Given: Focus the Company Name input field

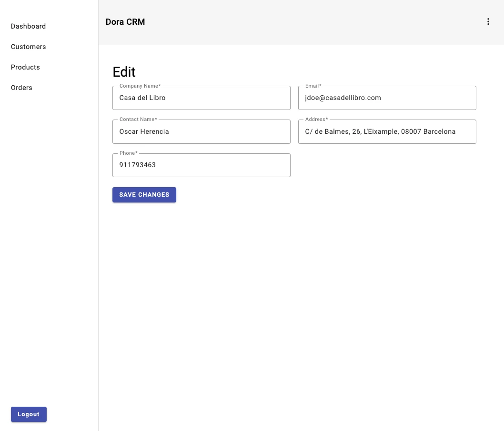Looking at the screenshot, I should pos(202,98).
